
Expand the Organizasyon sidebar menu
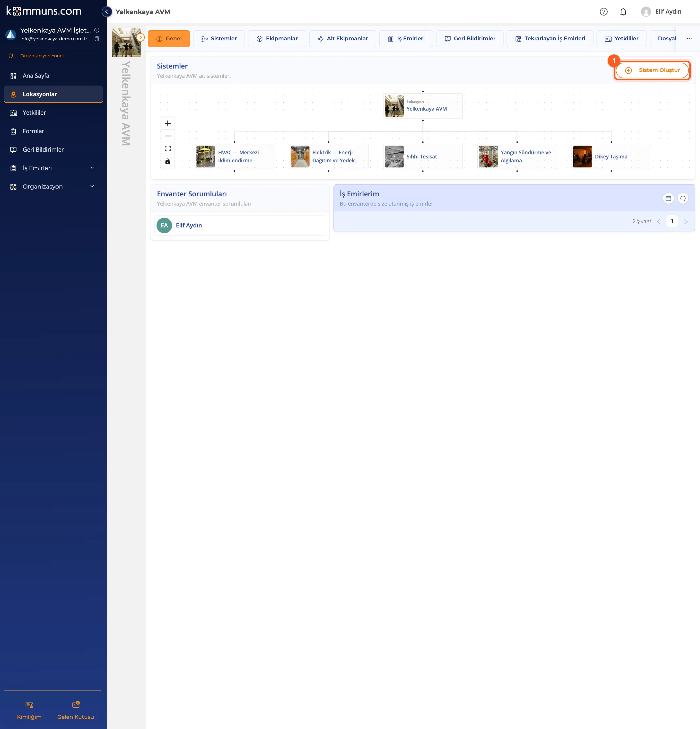[53, 186]
